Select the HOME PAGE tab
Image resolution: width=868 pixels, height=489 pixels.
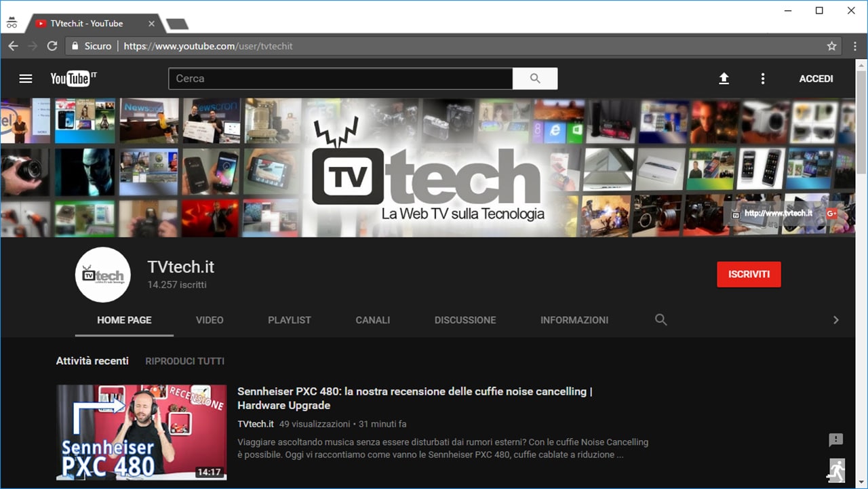tap(124, 320)
